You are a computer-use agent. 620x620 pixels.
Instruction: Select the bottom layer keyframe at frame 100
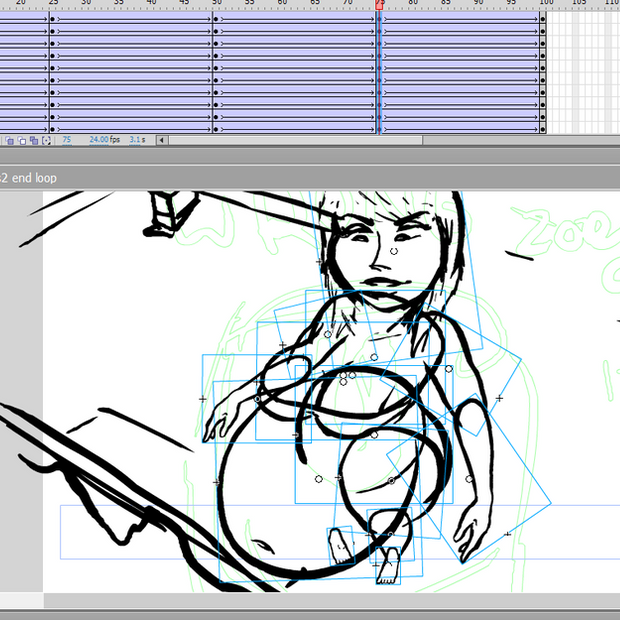pos(543,129)
